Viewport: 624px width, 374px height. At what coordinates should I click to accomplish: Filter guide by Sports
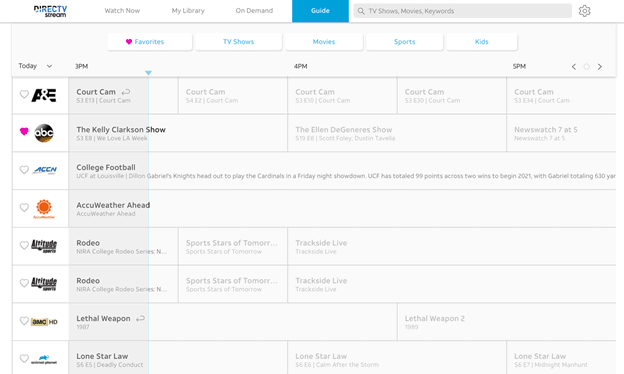404,42
